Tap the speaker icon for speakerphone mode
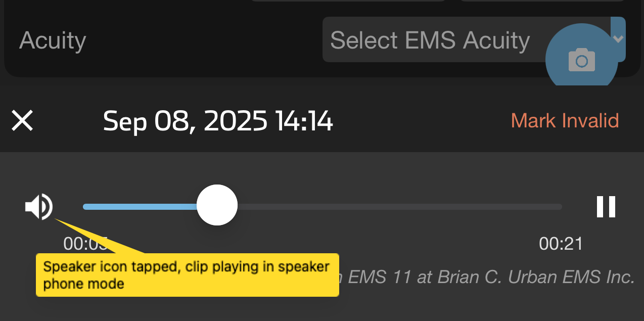The height and width of the screenshot is (321, 644). point(39,206)
